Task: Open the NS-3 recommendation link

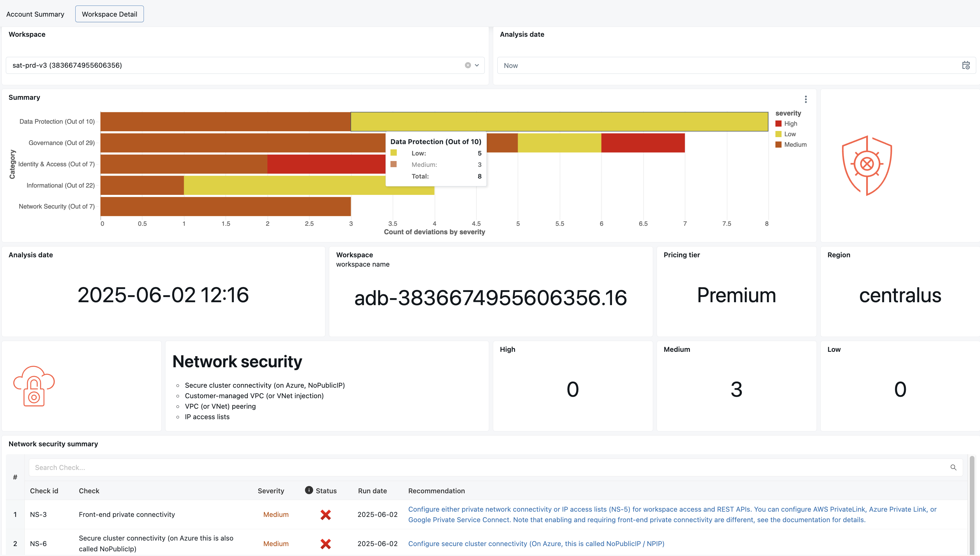Action: click(672, 514)
